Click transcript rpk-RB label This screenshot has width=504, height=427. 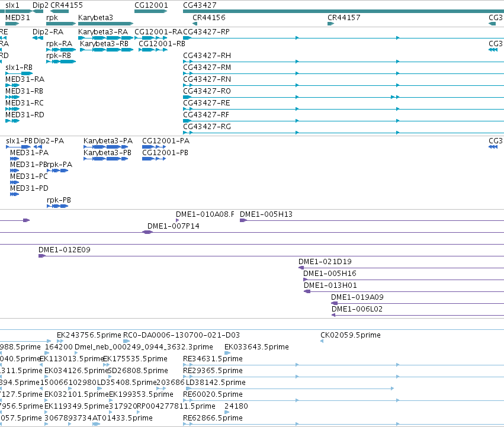[x=59, y=56]
